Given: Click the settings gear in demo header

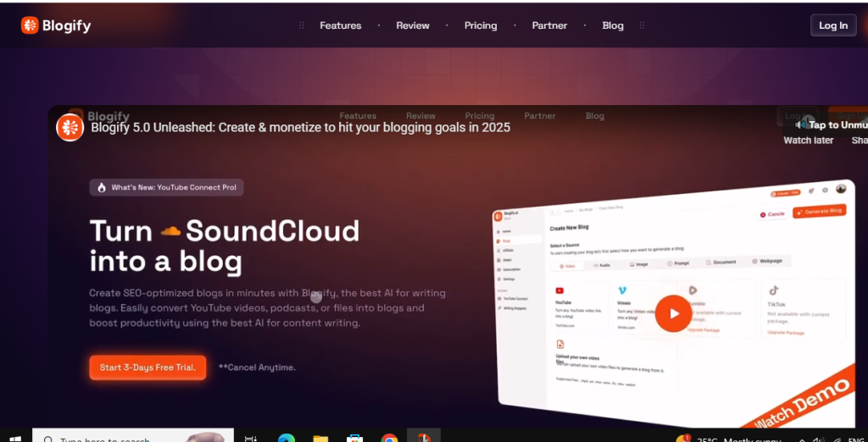Looking at the screenshot, I should (x=825, y=190).
